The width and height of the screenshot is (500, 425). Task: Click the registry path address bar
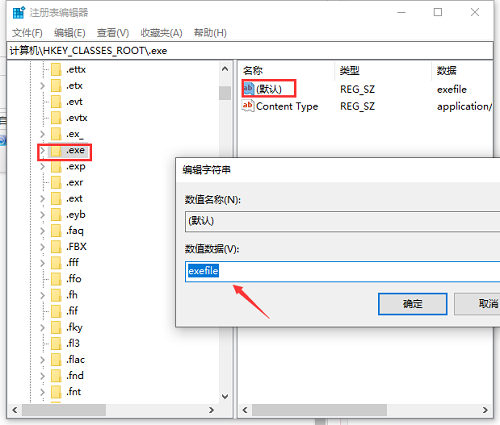tap(250, 51)
